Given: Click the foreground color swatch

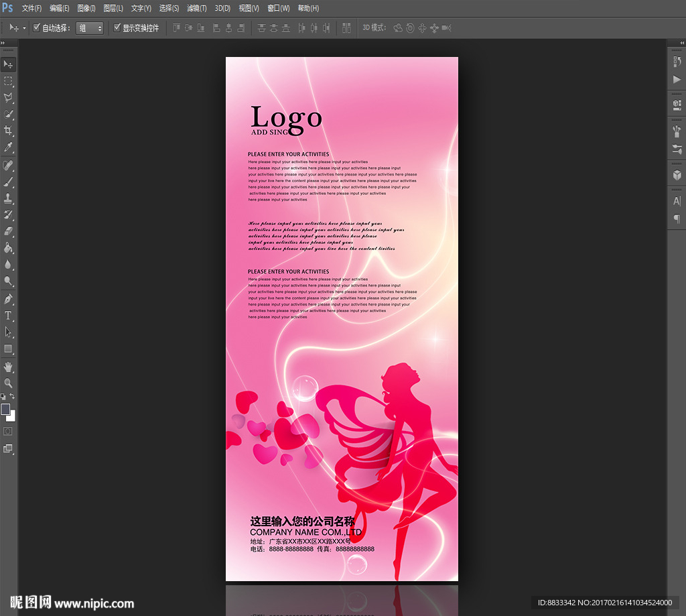Looking at the screenshot, I should 5,409.
